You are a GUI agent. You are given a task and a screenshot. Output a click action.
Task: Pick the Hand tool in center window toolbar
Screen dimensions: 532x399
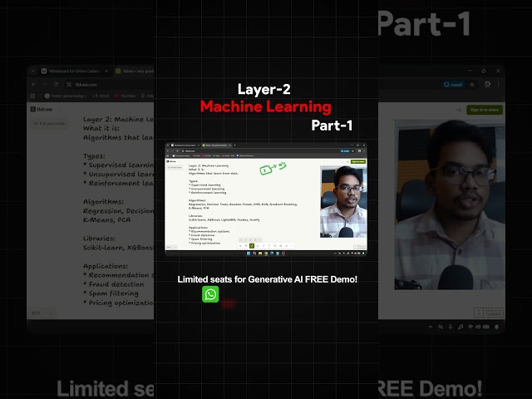pos(246,246)
